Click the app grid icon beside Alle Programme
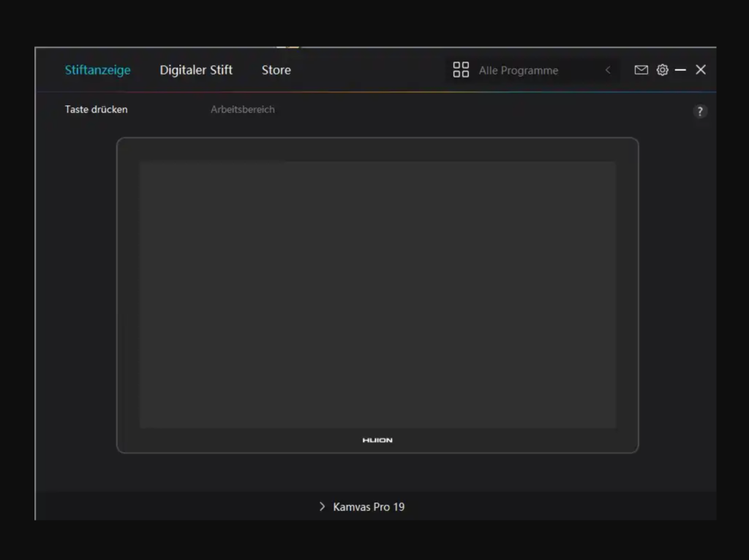The width and height of the screenshot is (749, 560). tap(461, 69)
